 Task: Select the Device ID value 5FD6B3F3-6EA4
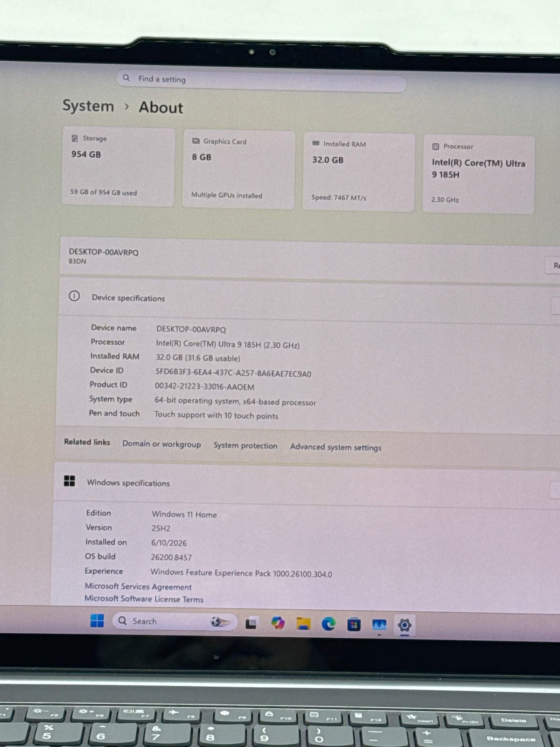[x=233, y=373]
